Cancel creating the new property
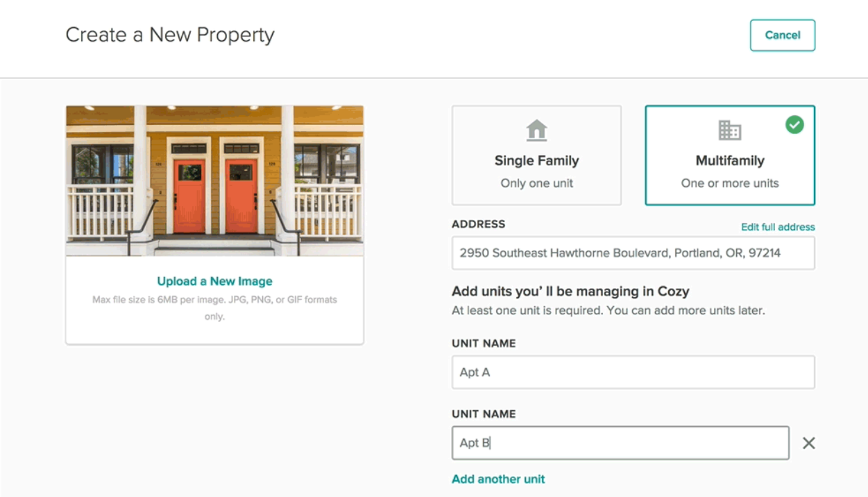The width and height of the screenshot is (868, 497). (783, 35)
